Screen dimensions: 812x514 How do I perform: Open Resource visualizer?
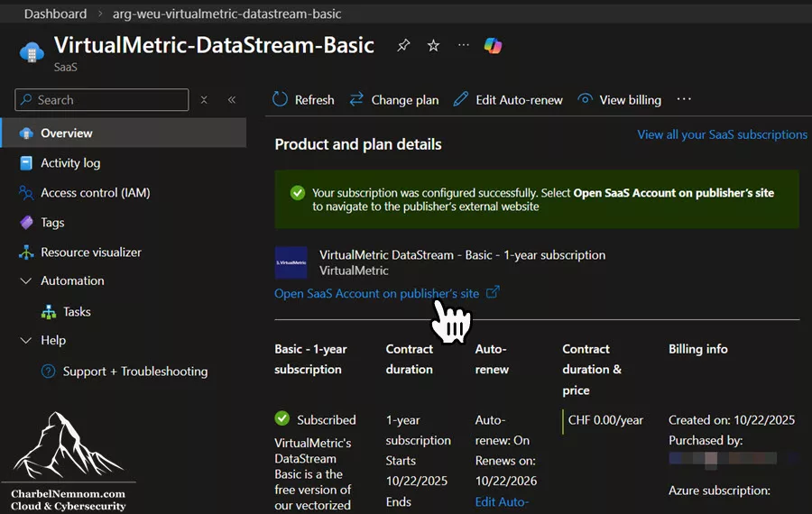(90, 252)
